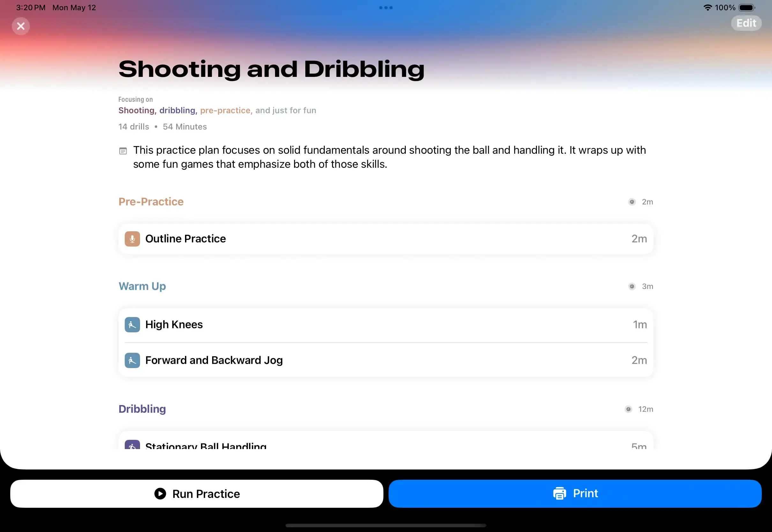
Task: Open the three-dot multitasking menu at top
Action: tap(386, 8)
